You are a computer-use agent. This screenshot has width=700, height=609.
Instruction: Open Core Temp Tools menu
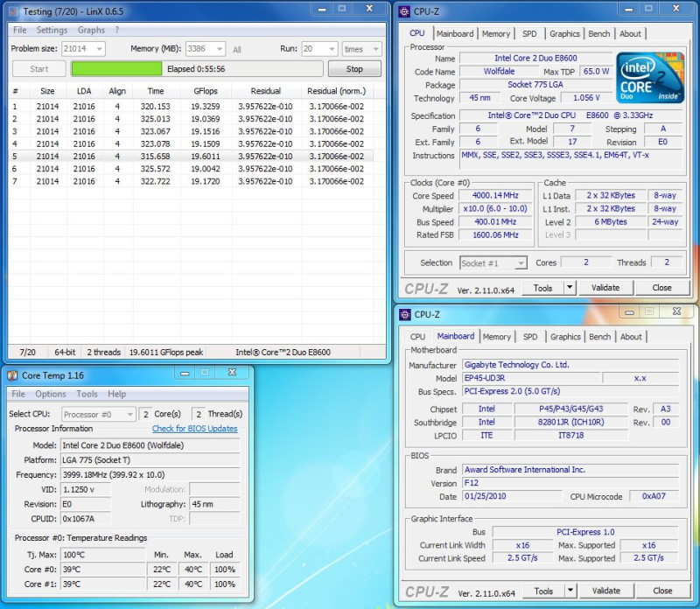pyautogui.click(x=87, y=394)
